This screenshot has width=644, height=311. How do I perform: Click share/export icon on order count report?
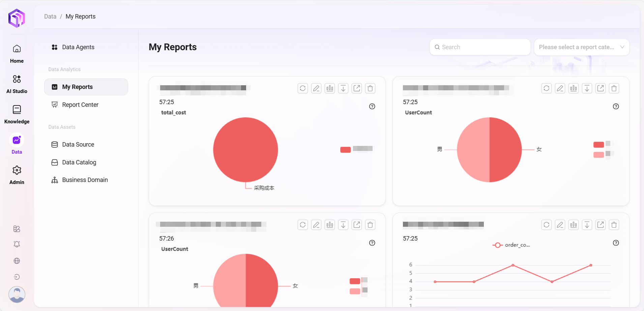(x=600, y=225)
